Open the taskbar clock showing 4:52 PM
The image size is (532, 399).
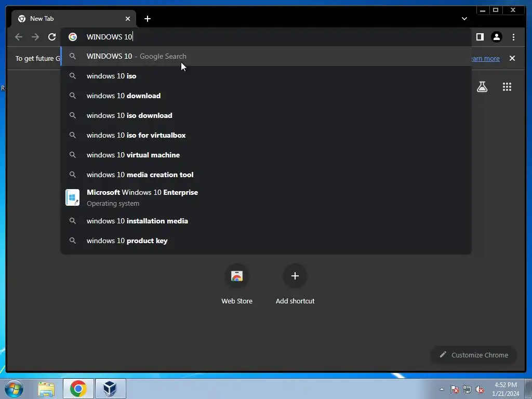pos(506,389)
